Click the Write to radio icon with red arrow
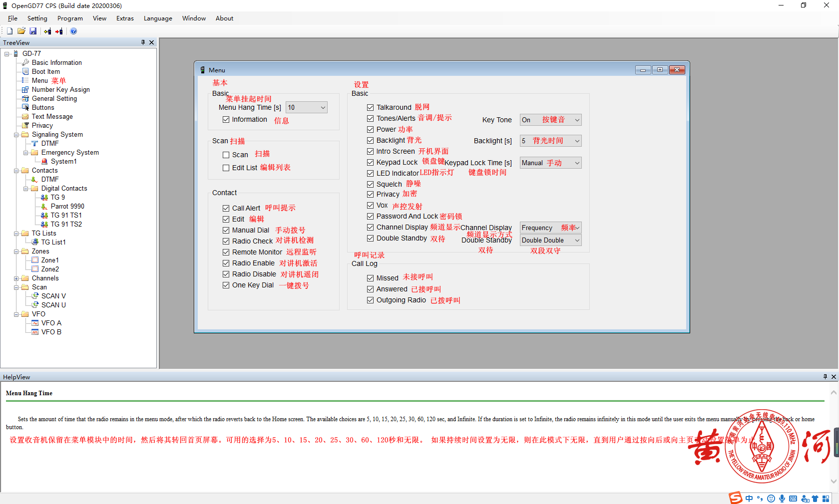The width and height of the screenshot is (839, 504). pos(59,31)
